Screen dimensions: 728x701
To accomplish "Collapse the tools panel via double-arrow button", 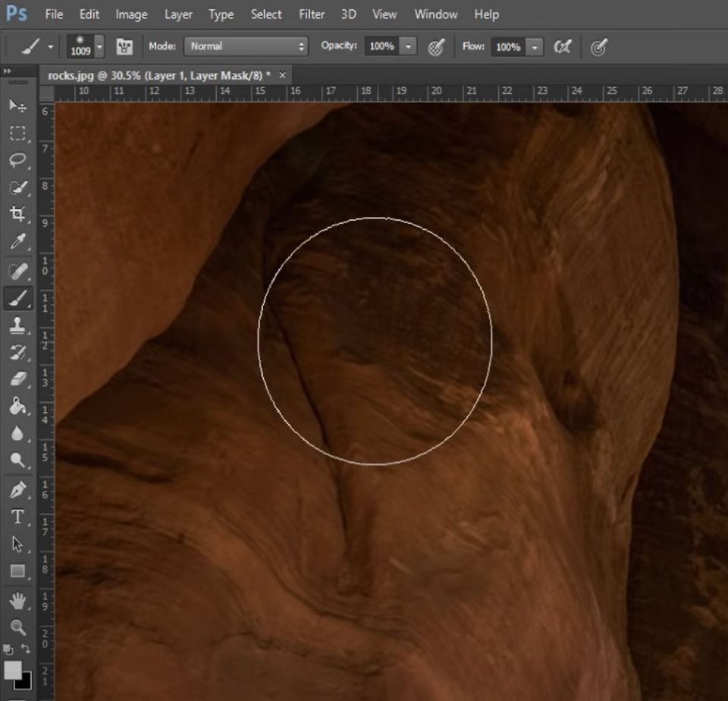I will click(8, 70).
